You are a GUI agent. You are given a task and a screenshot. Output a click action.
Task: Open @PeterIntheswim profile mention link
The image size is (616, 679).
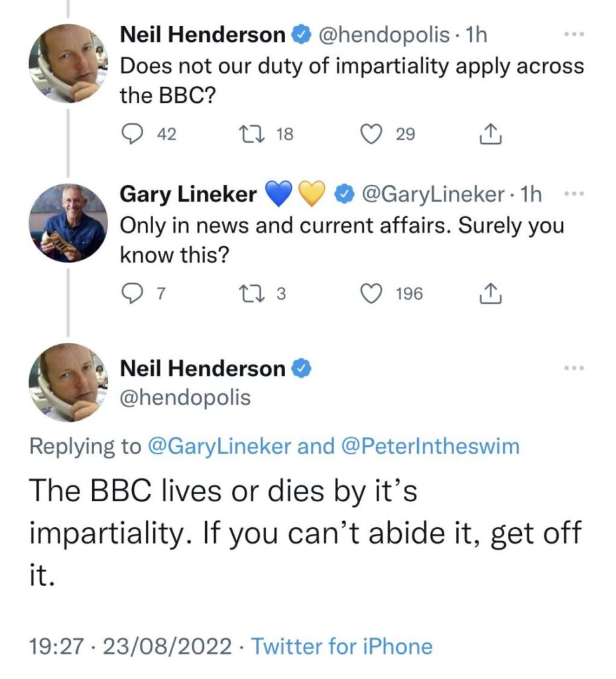tap(430, 447)
